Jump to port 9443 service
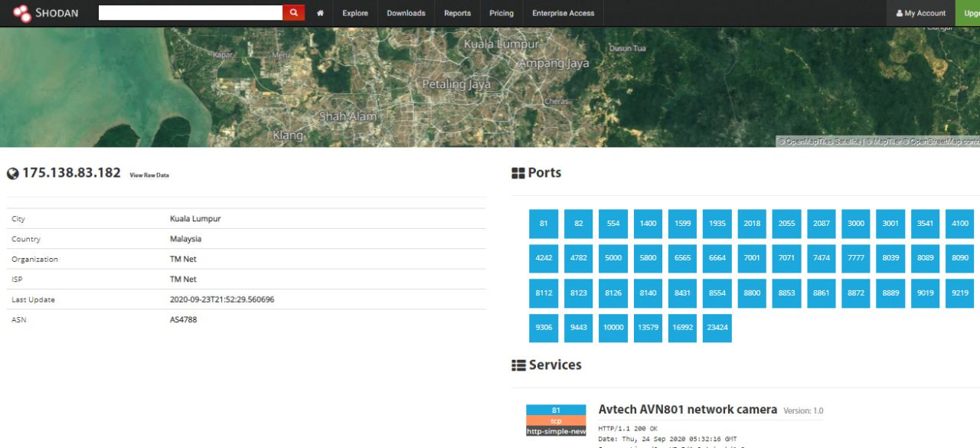 point(579,328)
